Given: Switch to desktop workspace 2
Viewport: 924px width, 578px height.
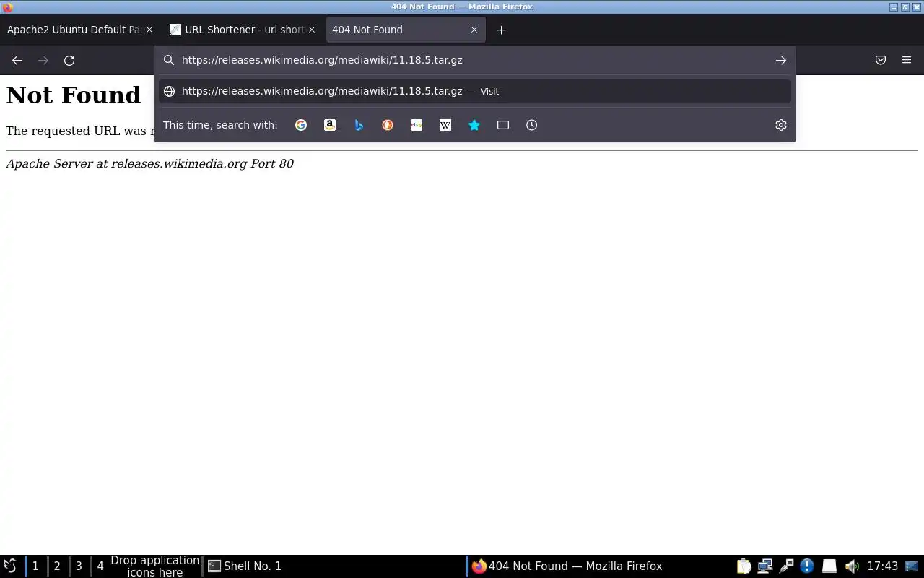Looking at the screenshot, I should tap(57, 566).
